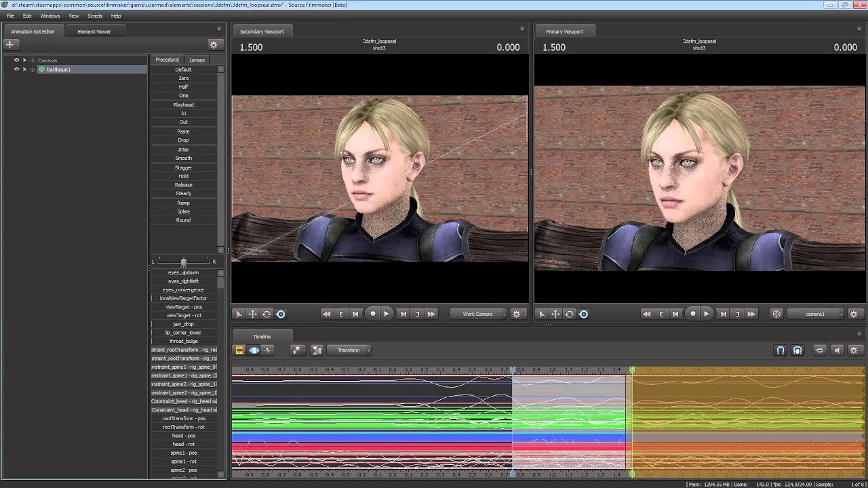
Task: Toggle selectability arrow for Cameras
Action: (x=24, y=60)
